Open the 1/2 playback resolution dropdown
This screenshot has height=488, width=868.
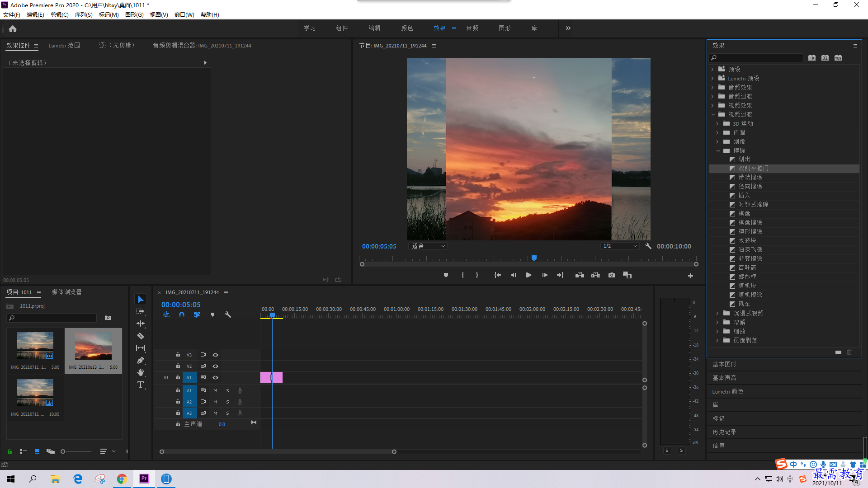[x=620, y=246]
